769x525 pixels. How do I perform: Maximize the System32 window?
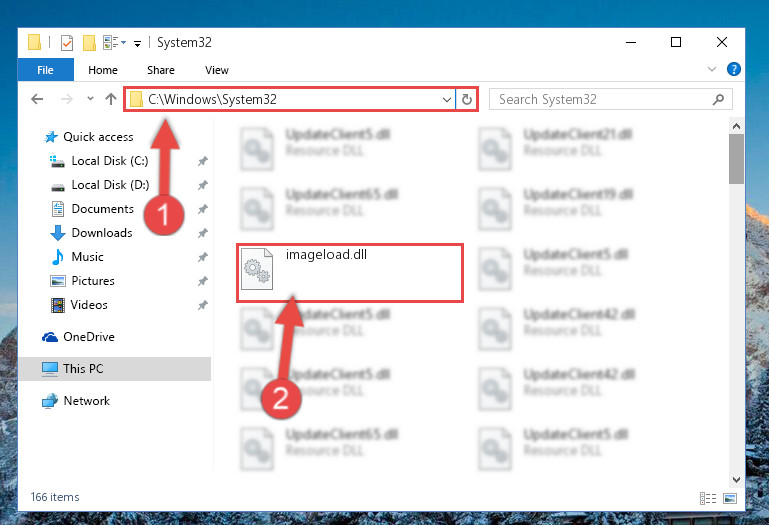676,42
